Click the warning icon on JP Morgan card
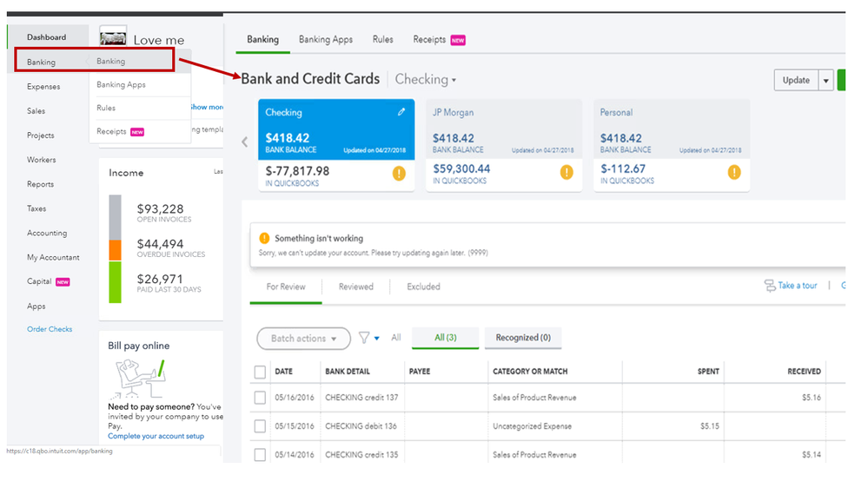The image size is (868, 488). [x=567, y=172]
